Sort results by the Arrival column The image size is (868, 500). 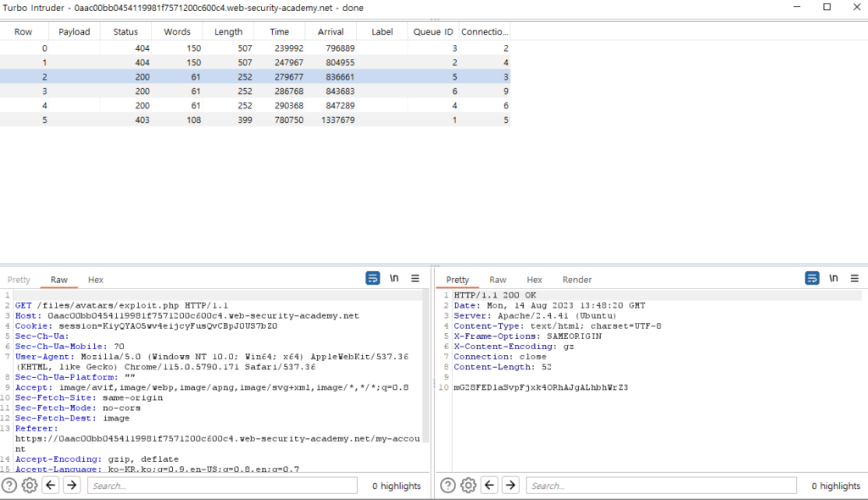point(331,31)
